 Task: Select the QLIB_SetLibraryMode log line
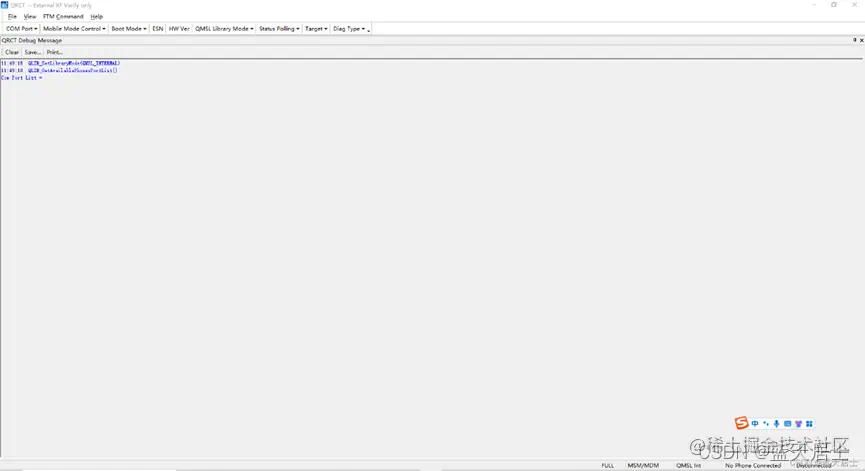(x=60, y=63)
